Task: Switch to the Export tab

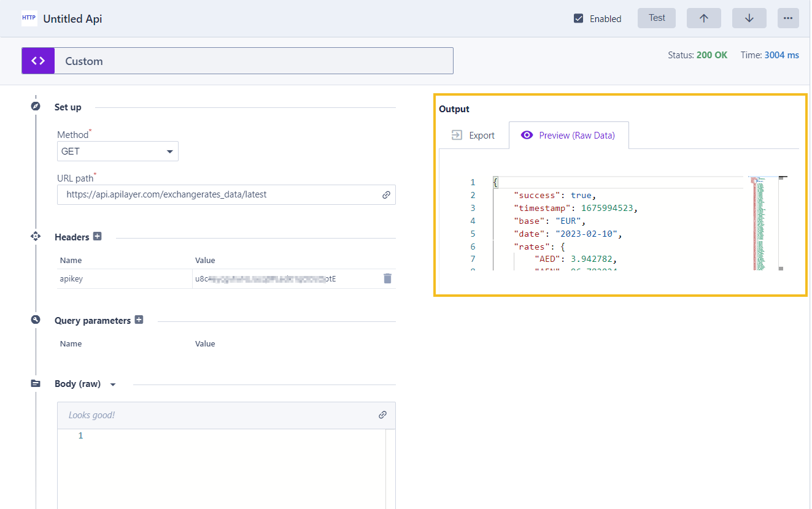Action: pyautogui.click(x=473, y=136)
